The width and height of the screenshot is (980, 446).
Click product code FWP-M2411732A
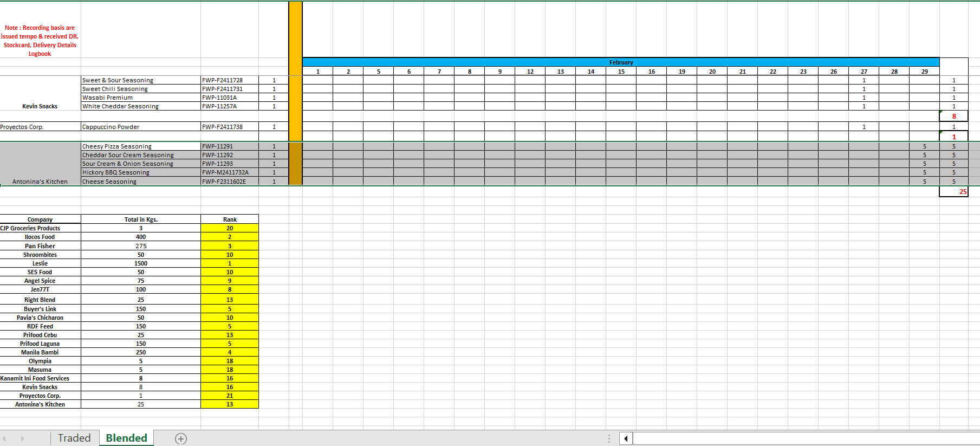[x=230, y=172]
